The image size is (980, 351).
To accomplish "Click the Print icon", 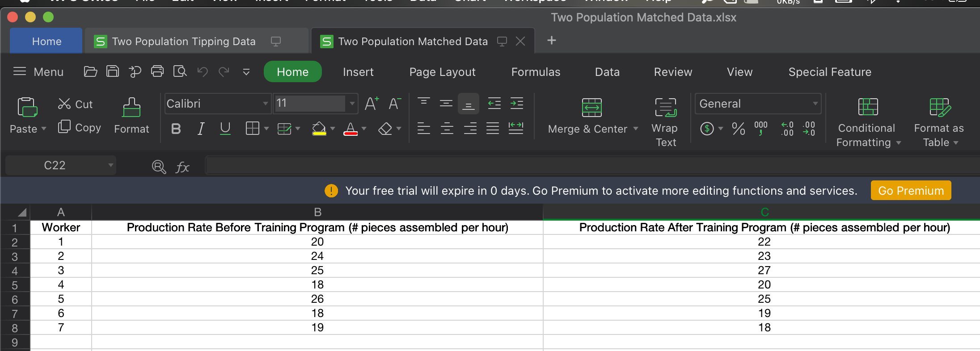I will click(157, 71).
